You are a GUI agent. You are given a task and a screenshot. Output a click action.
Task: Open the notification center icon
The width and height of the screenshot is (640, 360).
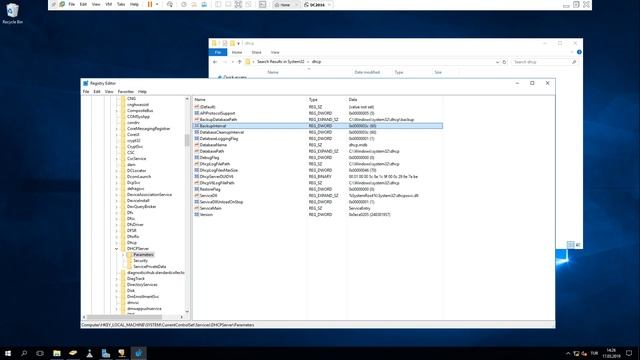point(629,353)
